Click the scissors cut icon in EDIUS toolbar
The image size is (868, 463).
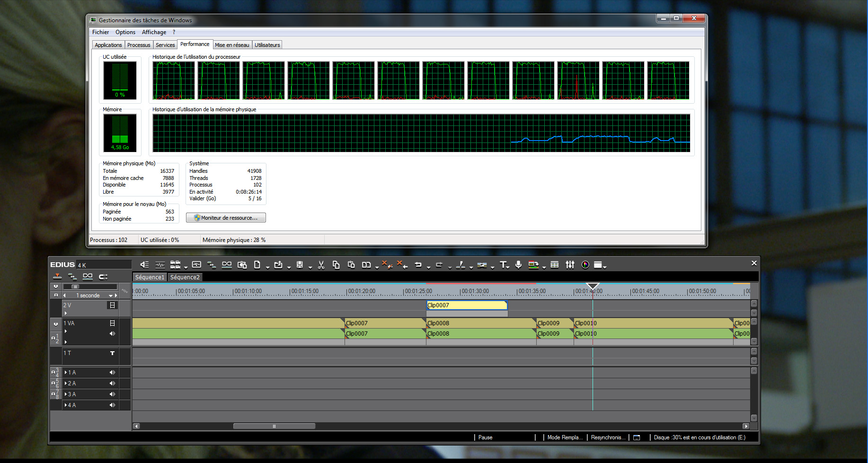[321, 265]
